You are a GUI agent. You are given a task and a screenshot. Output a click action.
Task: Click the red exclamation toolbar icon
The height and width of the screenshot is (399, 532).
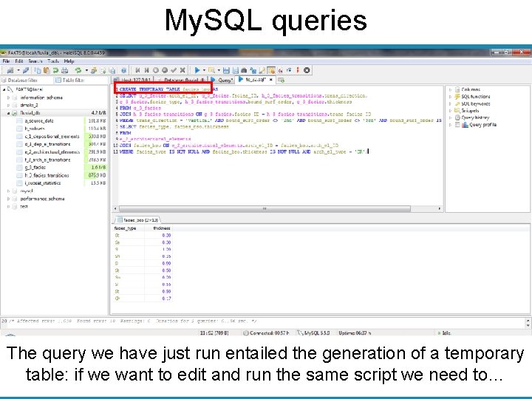coord(298,70)
